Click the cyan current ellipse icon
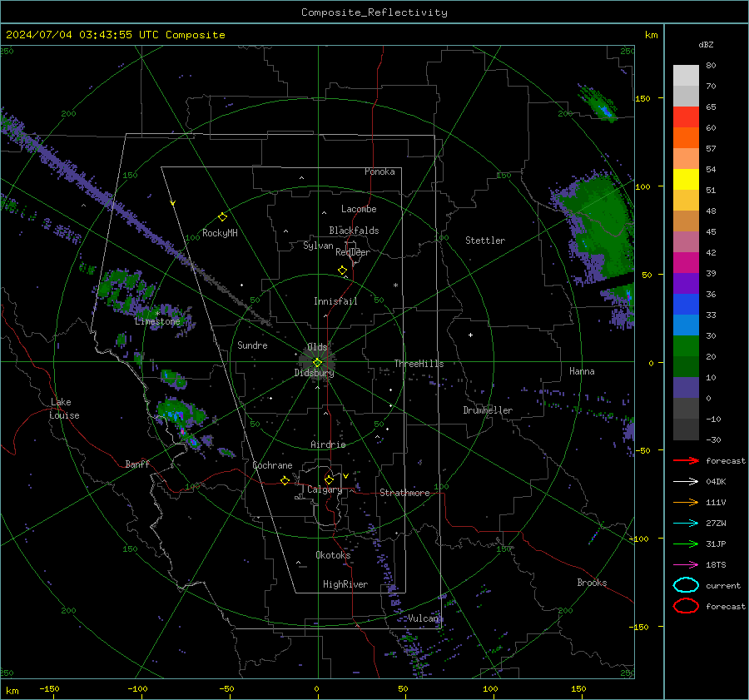This screenshot has height=700, width=749. [x=686, y=585]
